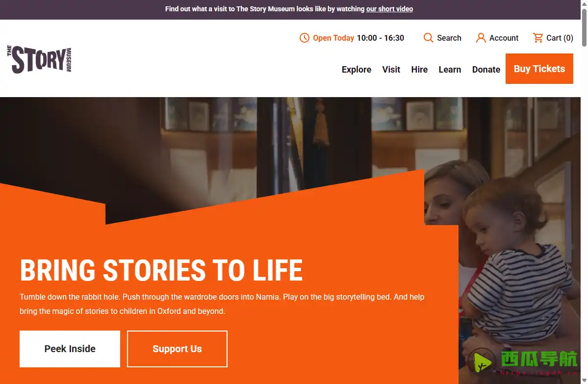588x384 pixels.
Task: Click the Buy Tickets button
Action: point(539,69)
